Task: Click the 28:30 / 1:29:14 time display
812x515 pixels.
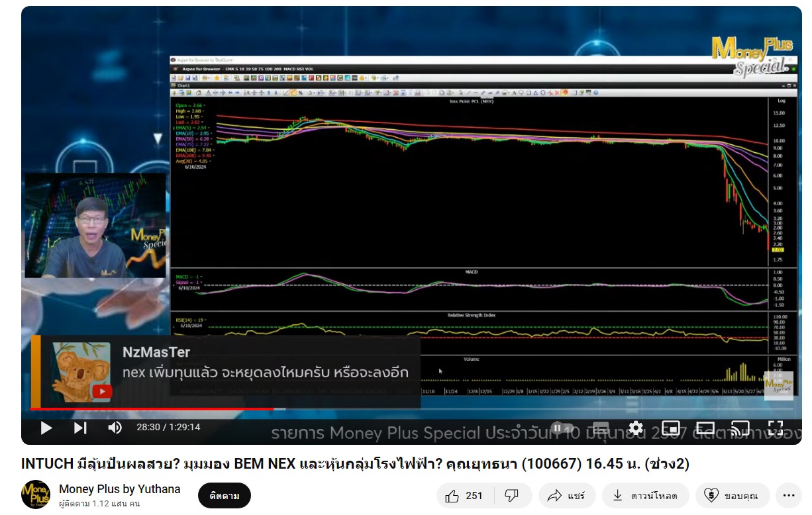Action: click(x=168, y=428)
